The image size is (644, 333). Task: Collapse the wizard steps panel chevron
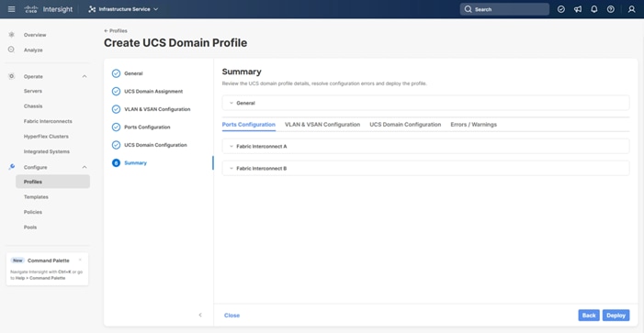[200, 315]
